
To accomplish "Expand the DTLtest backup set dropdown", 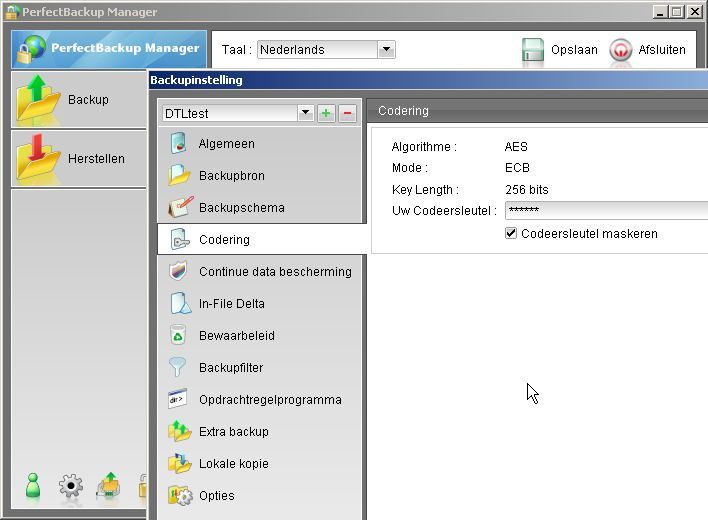I will point(306,113).
